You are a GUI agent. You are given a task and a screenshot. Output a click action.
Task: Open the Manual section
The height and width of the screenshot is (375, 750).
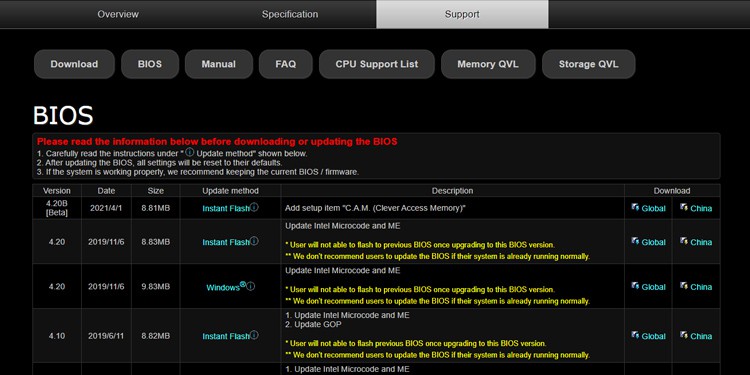[x=219, y=64]
